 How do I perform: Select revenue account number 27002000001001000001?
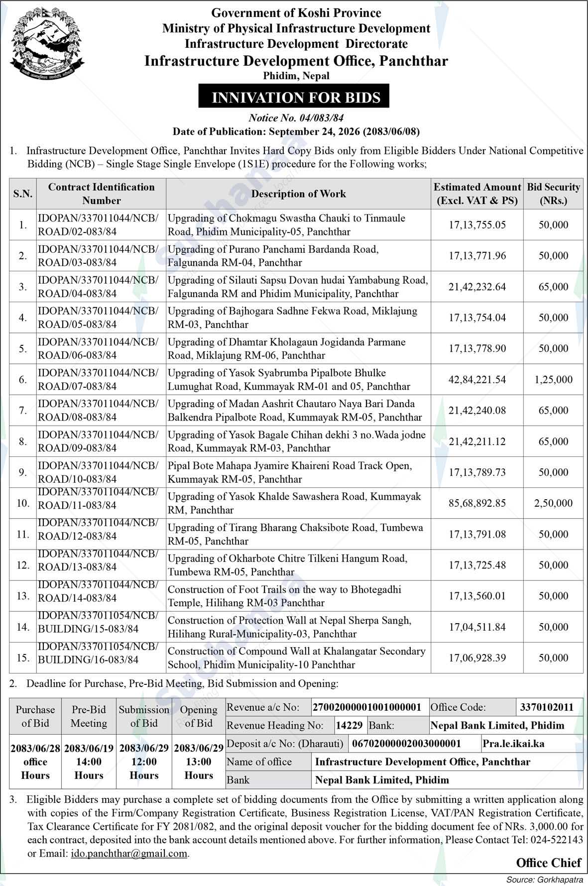pyautogui.click(x=367, y=707)
